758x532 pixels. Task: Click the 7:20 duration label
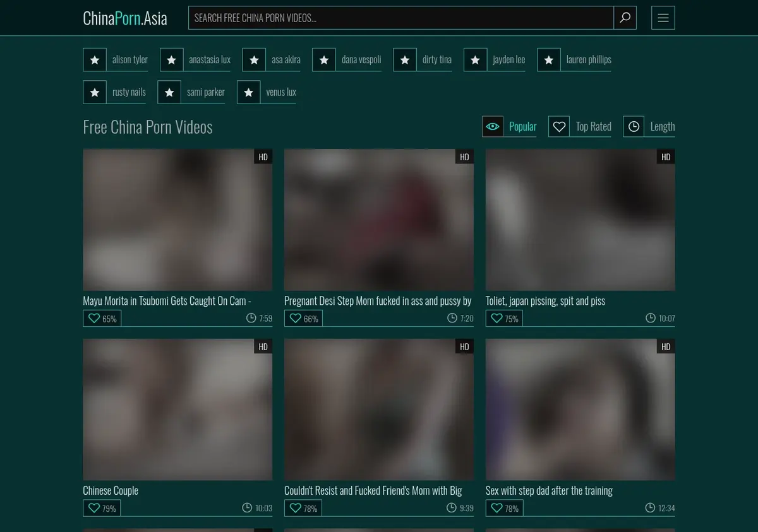pos(460,318)
